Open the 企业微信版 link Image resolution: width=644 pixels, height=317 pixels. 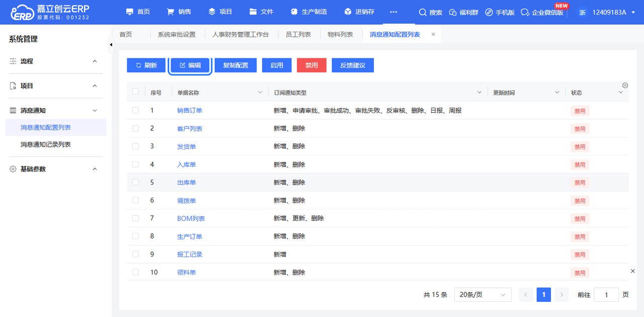point(542,12)
